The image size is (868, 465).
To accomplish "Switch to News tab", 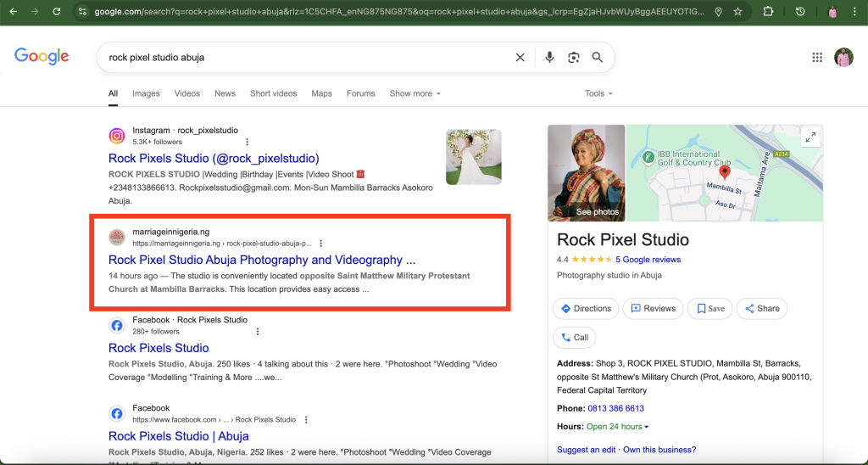I will click(225, 93).
